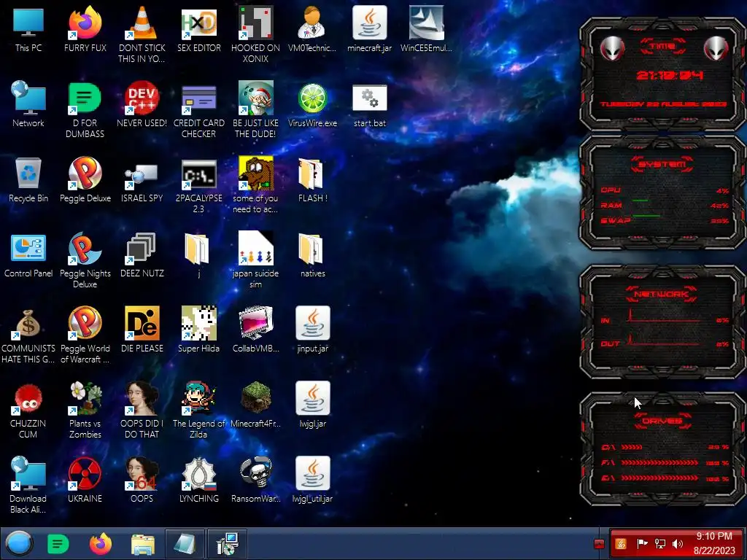747x560 pixels.
Task: Select the WinCE5Emul... desktop icon
Action: pos(426,28)
